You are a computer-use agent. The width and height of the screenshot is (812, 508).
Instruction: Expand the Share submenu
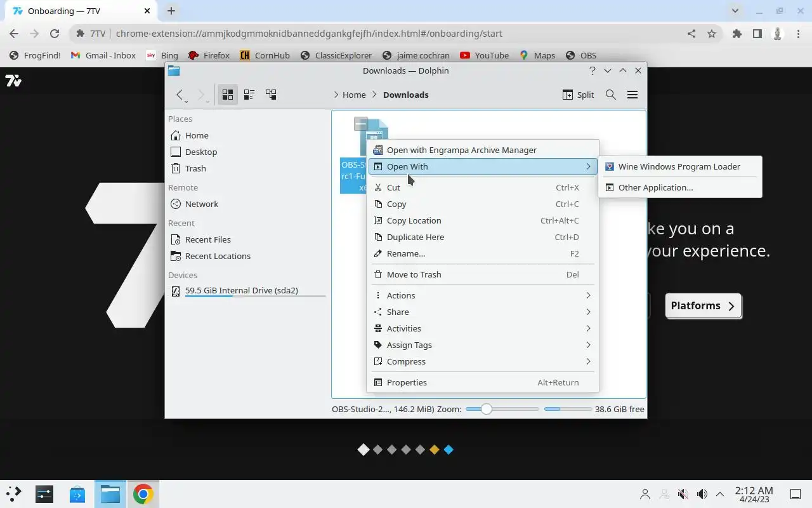tap(483, 312)
